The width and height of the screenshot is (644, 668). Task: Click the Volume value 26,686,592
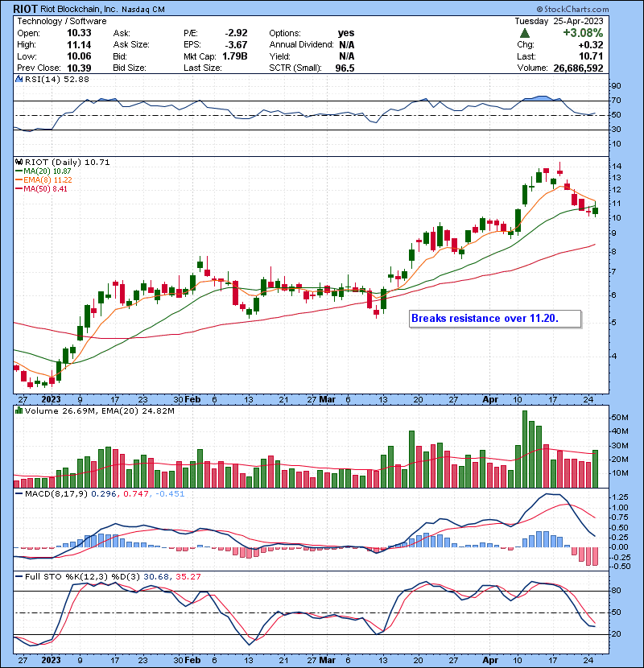pyautogui.click(x=578, y=68)
